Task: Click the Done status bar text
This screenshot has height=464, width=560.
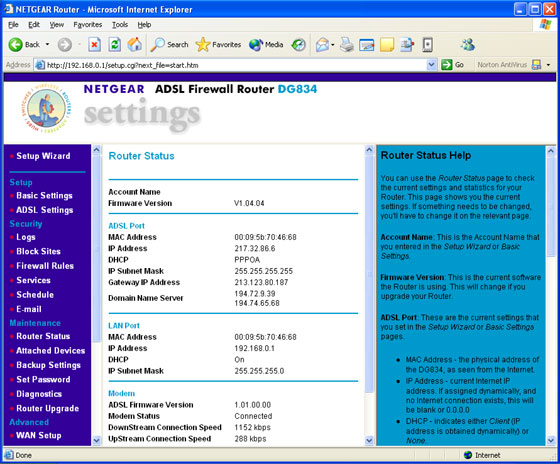Action: coord(24,455)
